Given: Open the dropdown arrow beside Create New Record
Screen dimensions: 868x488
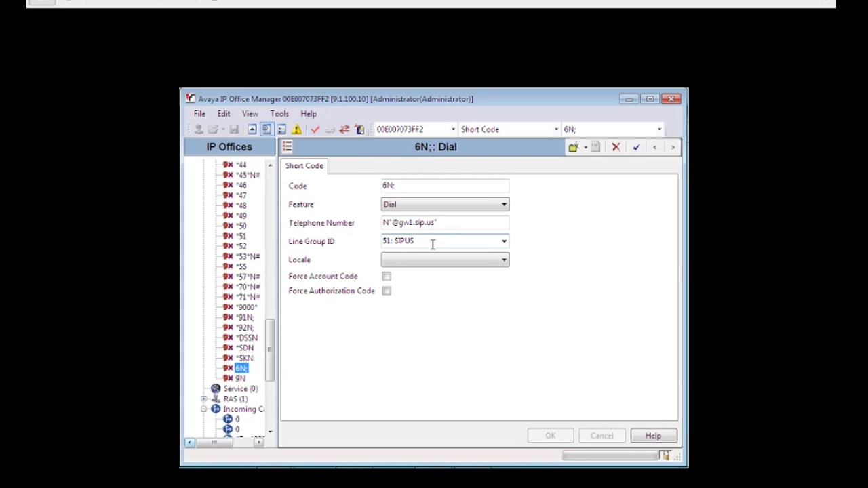Looking at the screenshot, I should tap(585, 147).
